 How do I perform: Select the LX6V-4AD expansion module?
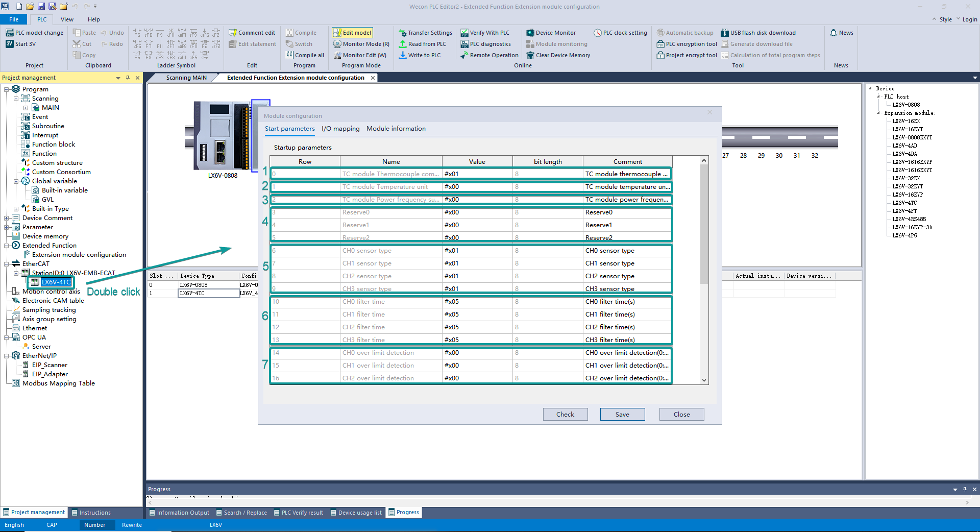click(x=904, y=146)
